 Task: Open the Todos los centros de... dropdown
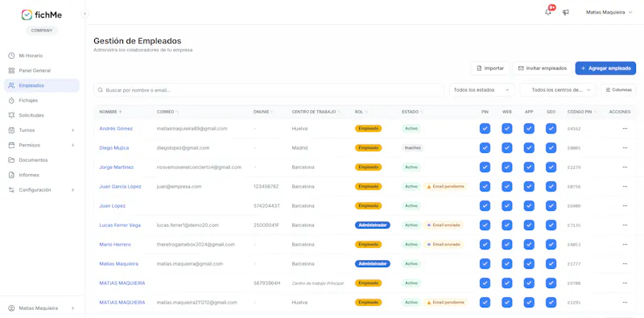pos(558,90)
